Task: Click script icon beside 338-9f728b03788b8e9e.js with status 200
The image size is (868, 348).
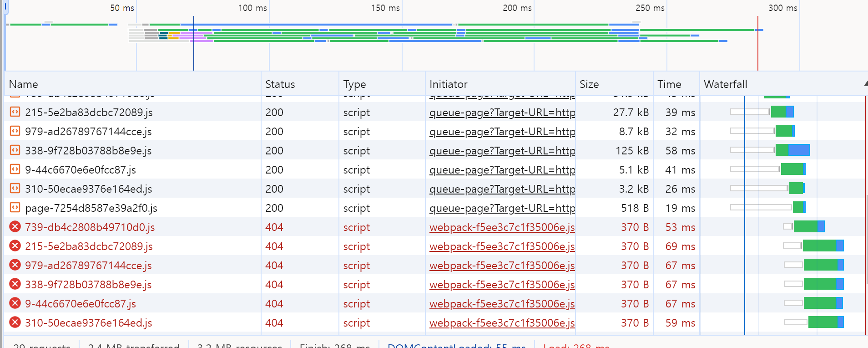Action: click(x=15, y=150)
